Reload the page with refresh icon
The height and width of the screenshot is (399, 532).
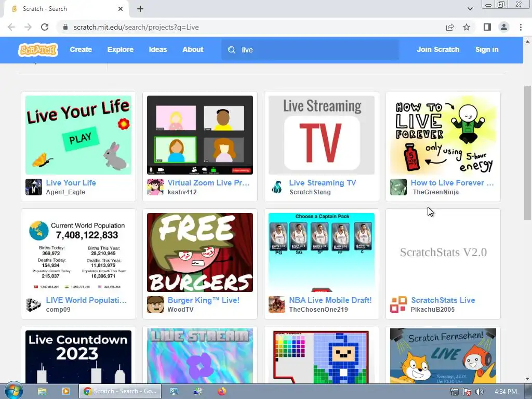click(x=45, y=27)
